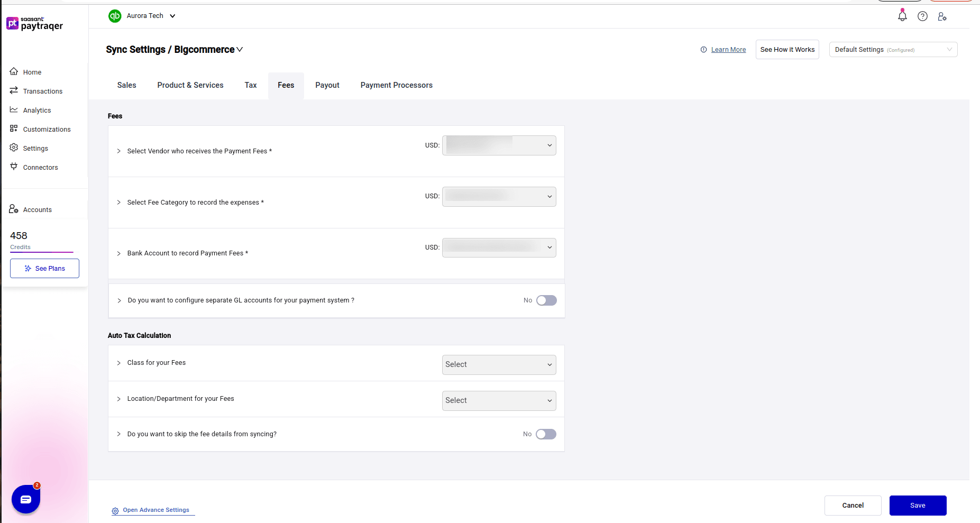The width and height of the screenshot is (980, 523).
Task: View notifications via the bell icon
Action: tap(902, 16)
